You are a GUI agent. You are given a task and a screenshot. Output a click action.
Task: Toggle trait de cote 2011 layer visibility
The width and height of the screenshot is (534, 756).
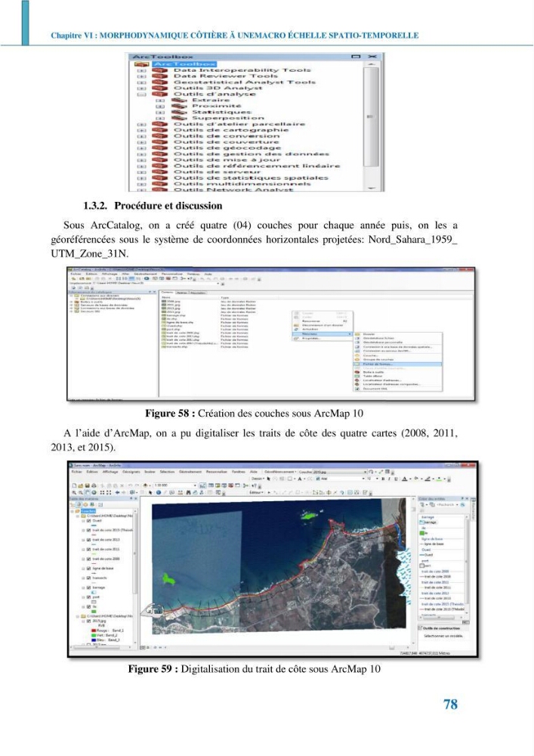click(x=88, y=549)
